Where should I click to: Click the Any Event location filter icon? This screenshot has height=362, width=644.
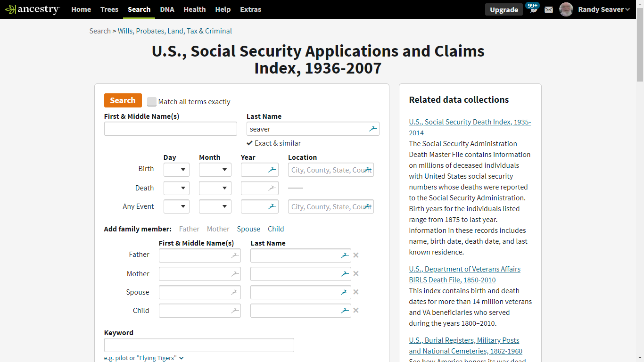[x=368, y=206]
